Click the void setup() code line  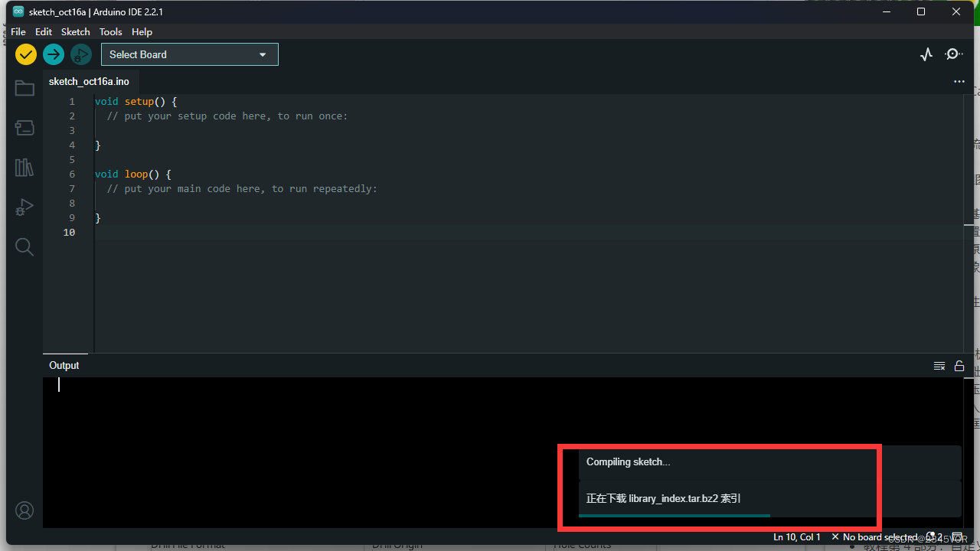(136, 101)
